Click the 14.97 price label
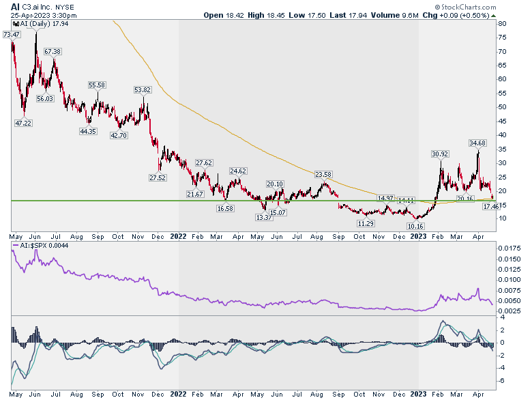 click(385, 198)
